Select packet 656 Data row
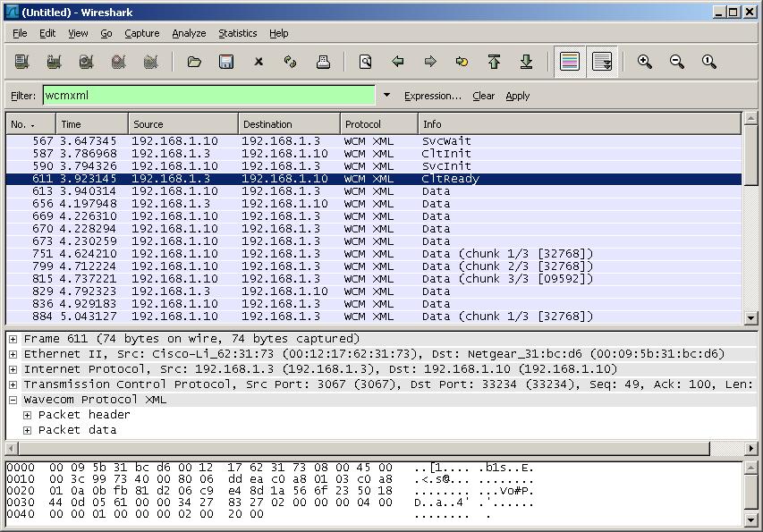 click(374, 204)
